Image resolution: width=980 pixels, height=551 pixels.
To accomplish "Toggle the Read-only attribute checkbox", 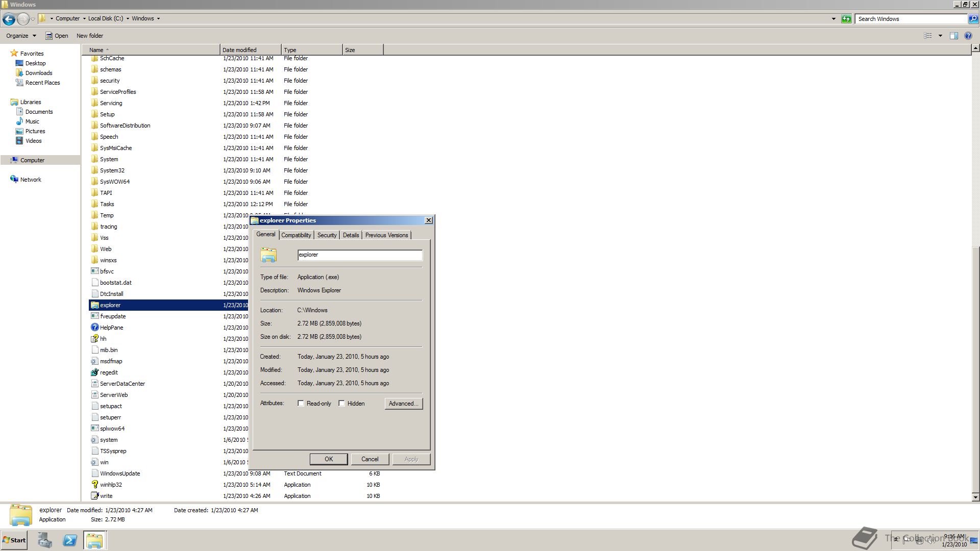I will [301, 404].
